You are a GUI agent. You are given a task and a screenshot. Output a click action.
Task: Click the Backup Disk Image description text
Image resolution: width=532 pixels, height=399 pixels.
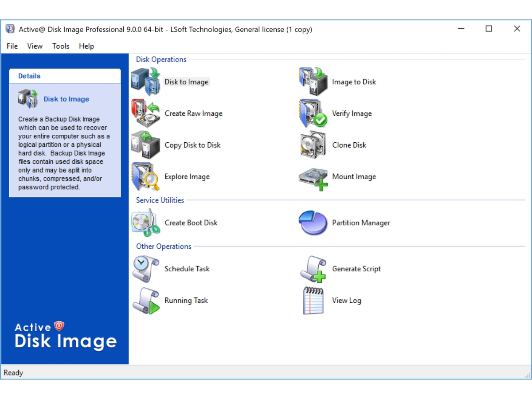point(64,153)
